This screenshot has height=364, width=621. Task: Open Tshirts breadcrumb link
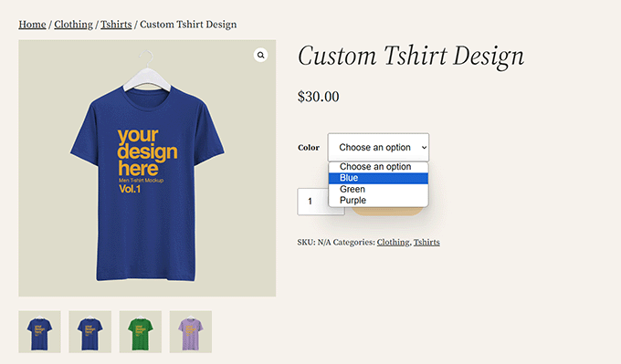[x=116, y=25]
